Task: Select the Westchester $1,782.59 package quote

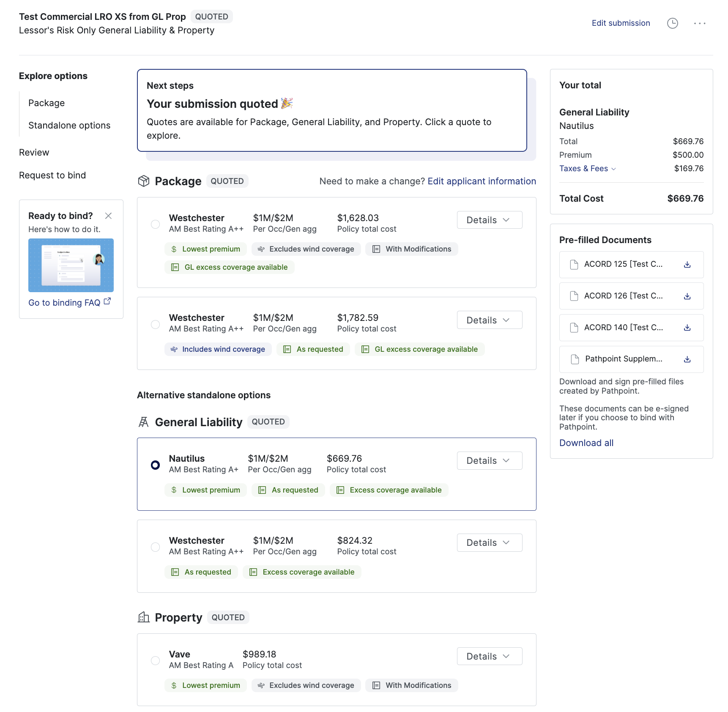Action: (156, 324)
